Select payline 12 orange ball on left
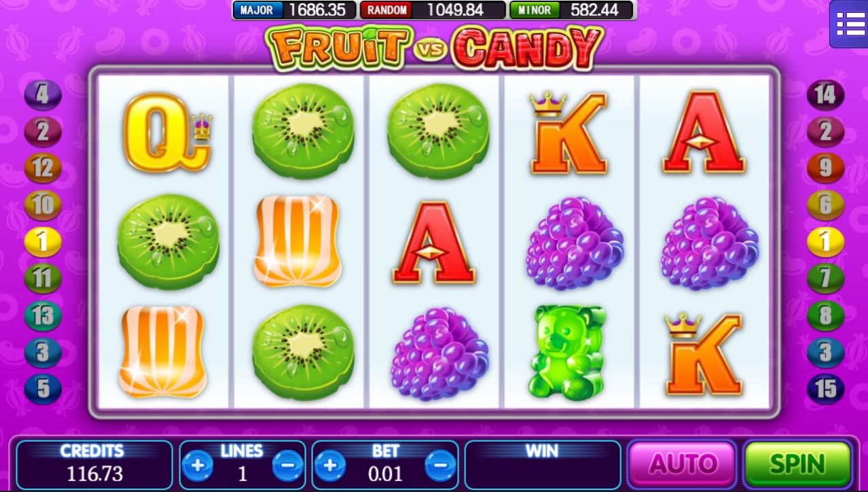 tap(43, 168)
